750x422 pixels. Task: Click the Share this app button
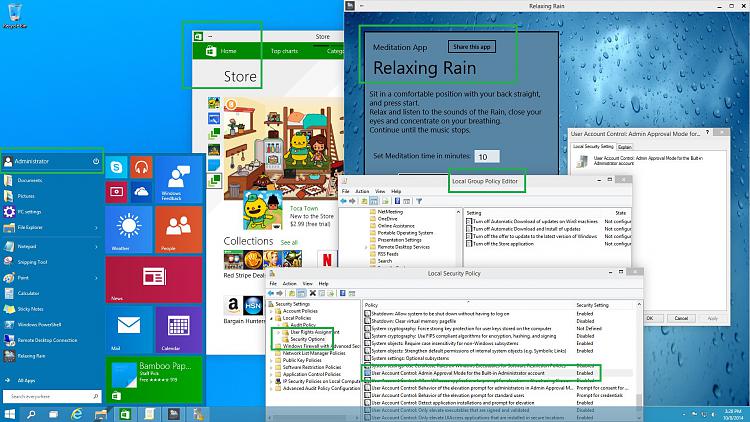(472, 47)
